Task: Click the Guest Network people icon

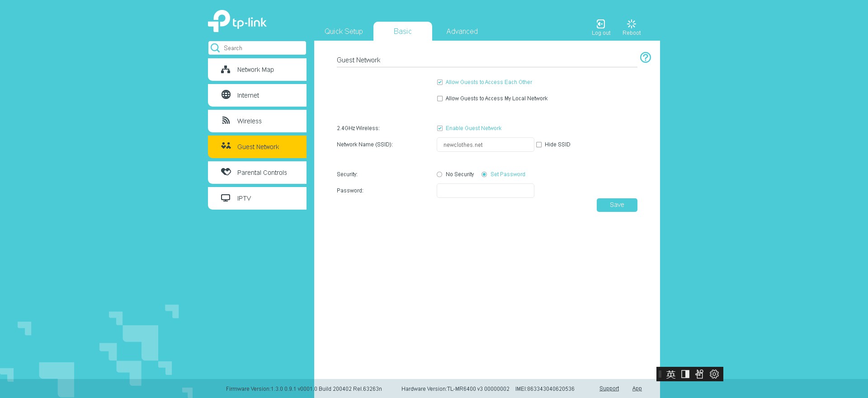Action: (226, 145)
